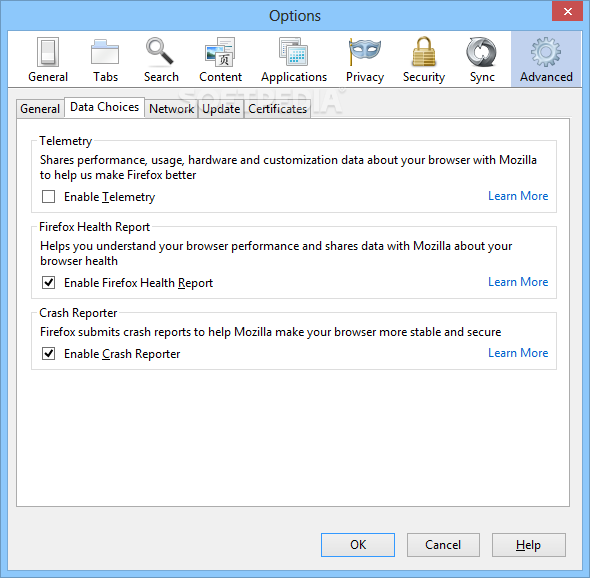Switch to the General sub-tab under Advanced
Screen dimensions: 590x578
click(40, 109)
